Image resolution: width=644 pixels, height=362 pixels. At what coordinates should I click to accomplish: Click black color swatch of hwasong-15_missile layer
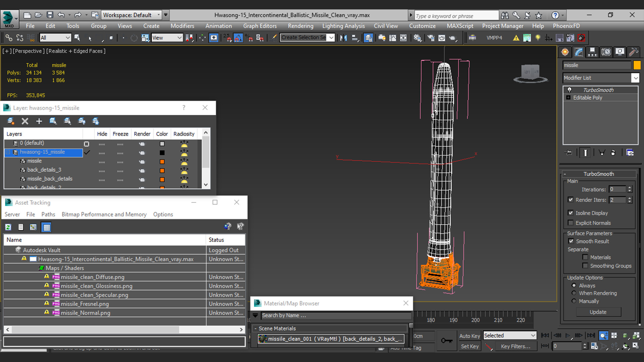tap(162, 153)
